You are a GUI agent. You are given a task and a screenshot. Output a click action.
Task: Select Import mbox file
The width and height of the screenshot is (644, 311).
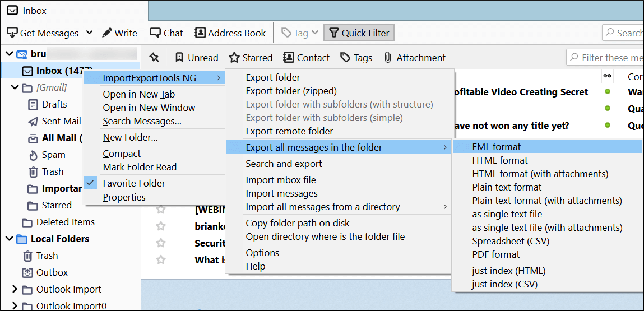pyautogui.click(x=280, y=180)
